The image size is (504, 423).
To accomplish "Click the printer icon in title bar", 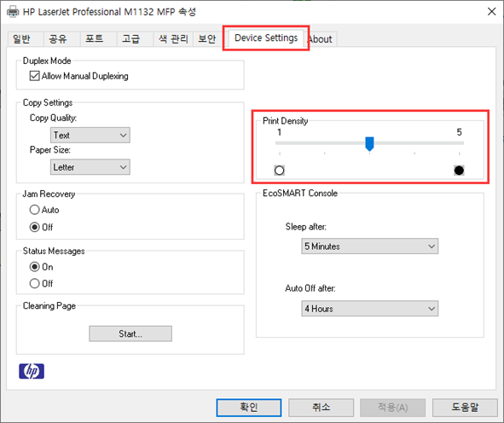I will click(13, 12).
